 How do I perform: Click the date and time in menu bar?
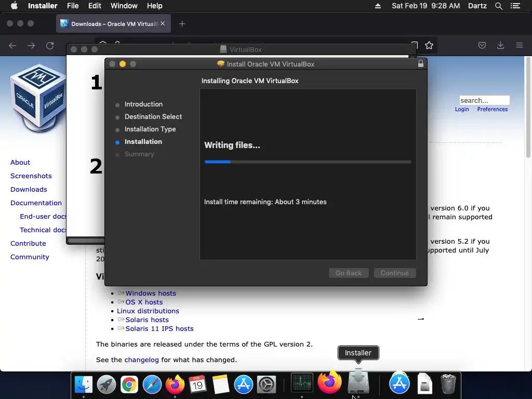(426, 6)
